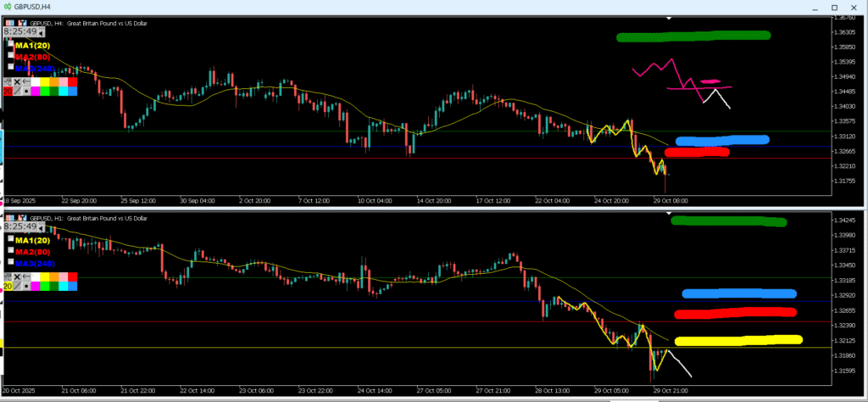Viewport: 868px width, 402px height.
Task: Click the back arrow icon in H4 palette
Action: click(x=26, y=81)
